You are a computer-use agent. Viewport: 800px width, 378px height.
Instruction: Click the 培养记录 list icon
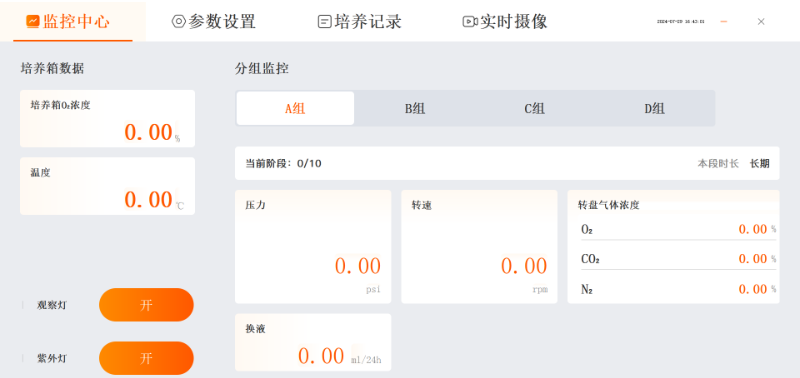click(324, 21)
